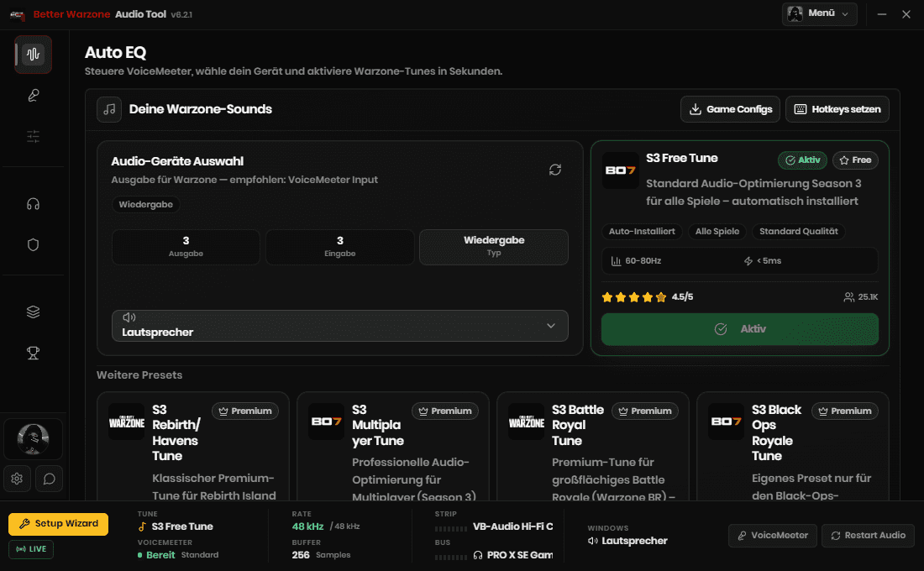Screen dimensions: 924x571
Task: Click the Wiedergabe Typ tile
Action: 494,247
